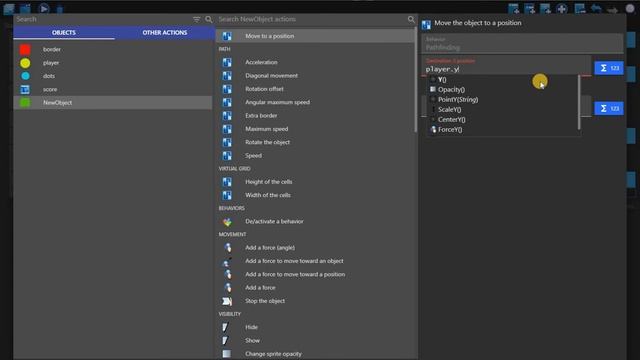Open expression editor for first position field
The width and height of the screenshot is (640, 360).
click(609, 68)
